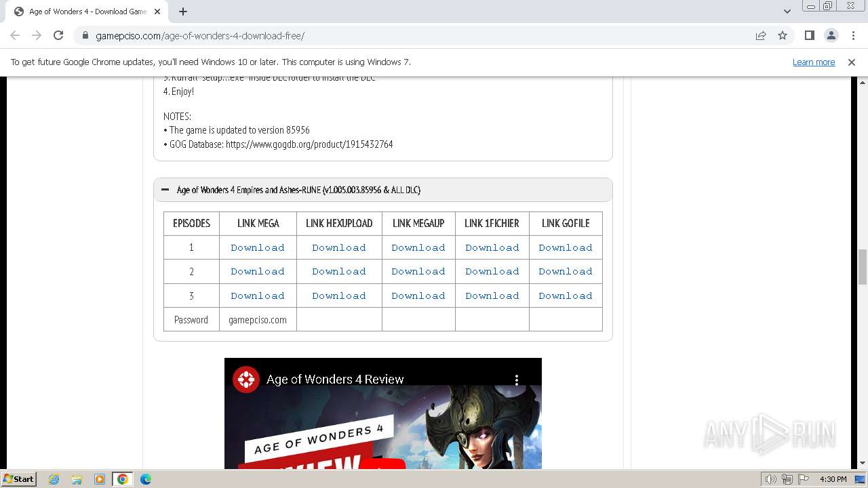Click the GOG Database URL text
This screenshot has width=868, height=488.
coord(309,144)
